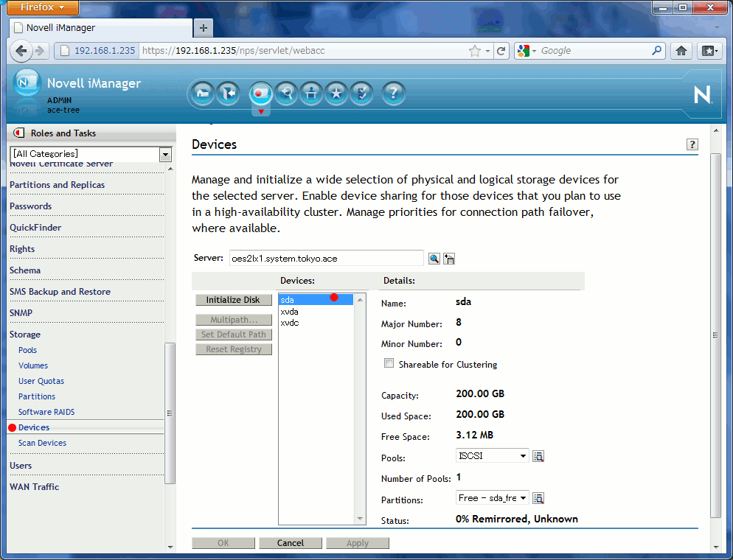The width and height of the screenshot is (733, 560).
Task: Open the Scan Devices task link
Action: [42, 443]
